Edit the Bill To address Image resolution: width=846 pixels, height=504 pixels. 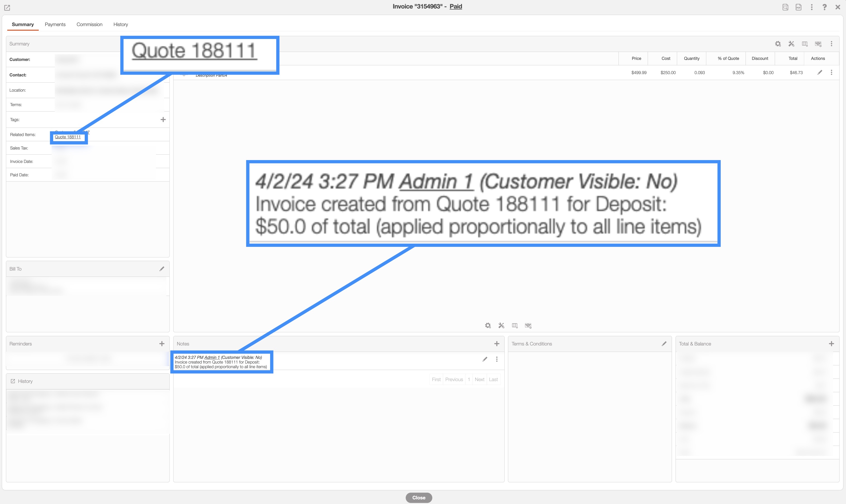pyautogui.click(x=162, y=269)
